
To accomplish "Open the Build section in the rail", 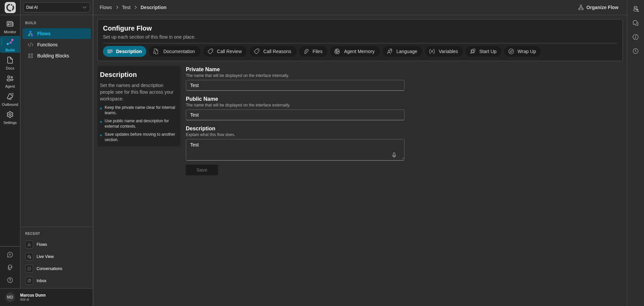I will (10, 45).
